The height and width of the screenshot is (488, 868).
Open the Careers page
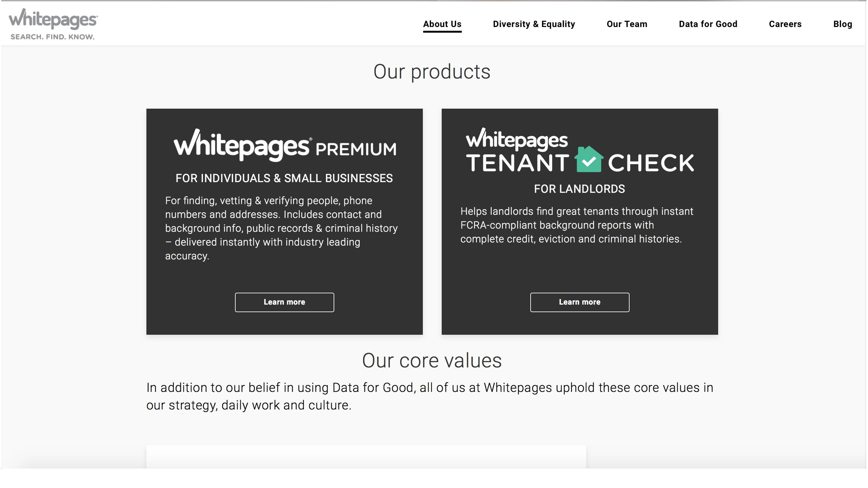[x=785, y=24]
